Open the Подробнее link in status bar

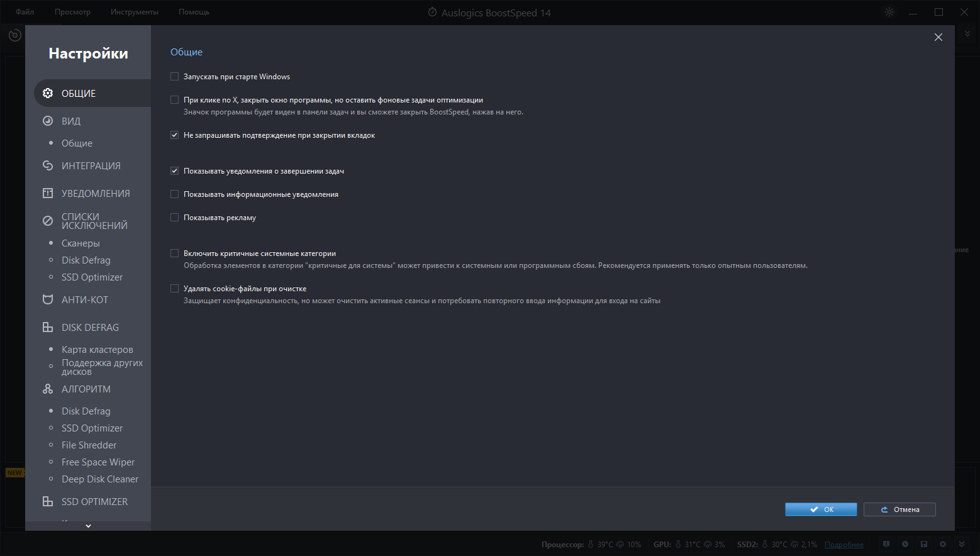[844, 545]
